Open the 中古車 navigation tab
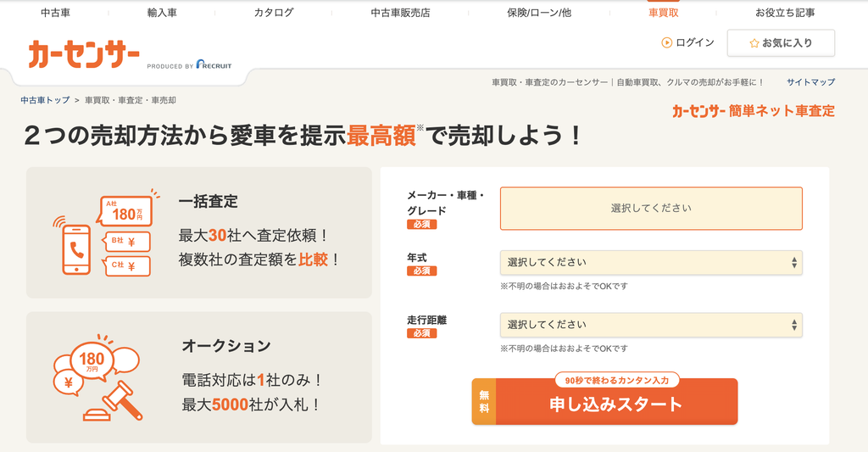The height and width of the screenshot is (452, 868). pos(55,12)
